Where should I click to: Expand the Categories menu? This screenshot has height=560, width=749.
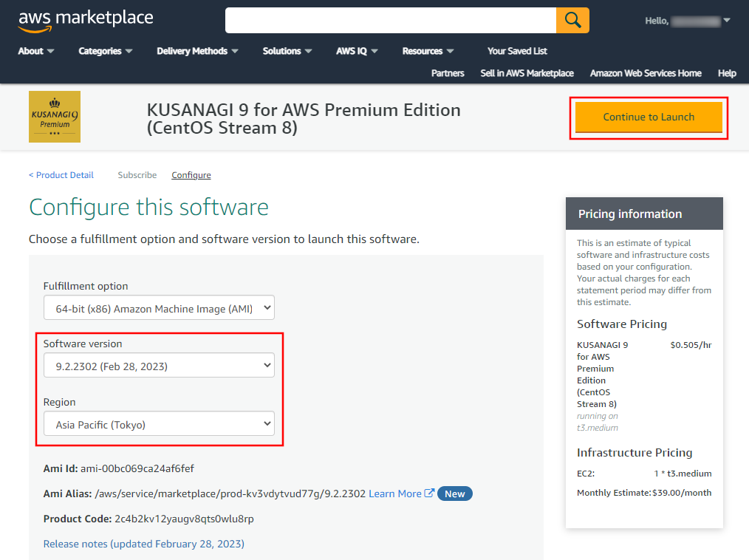click(x=105, y=51)
